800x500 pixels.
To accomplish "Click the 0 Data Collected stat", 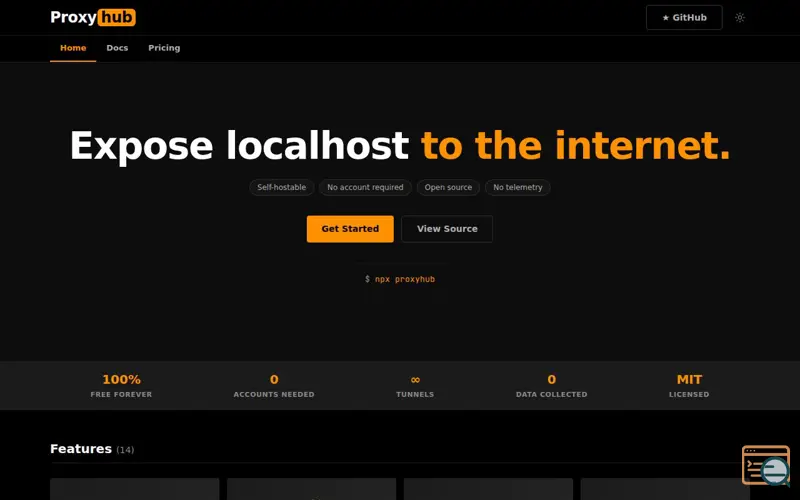I will click(x=552, y=386).
